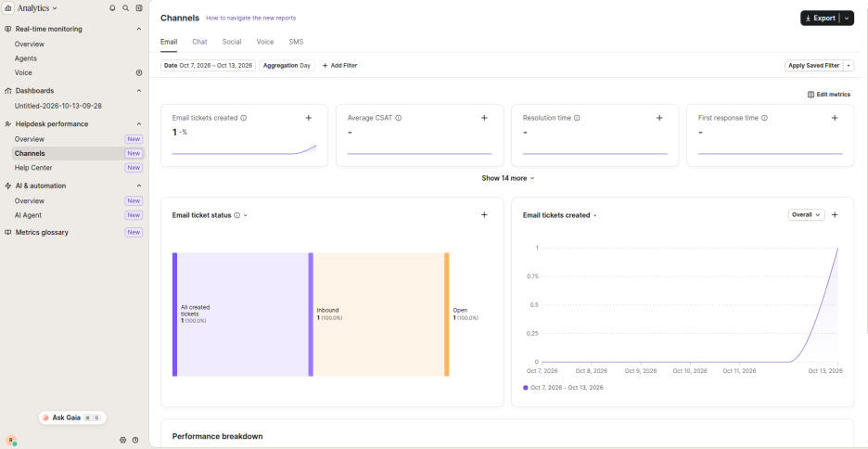Viewport: 868px width, 449px height.
Task: Collapse the Dashboards section chevron
Action: (x=139, y=91)
